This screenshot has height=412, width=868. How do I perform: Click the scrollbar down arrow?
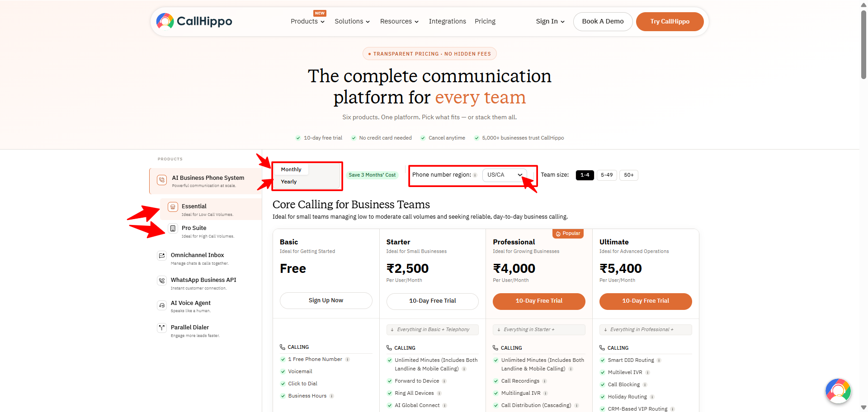863,408
